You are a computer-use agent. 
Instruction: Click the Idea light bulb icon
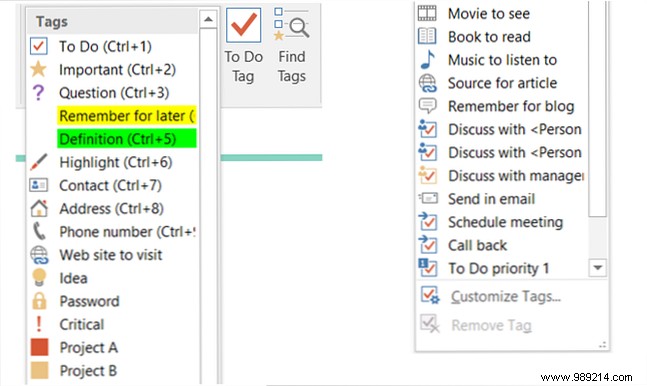pos(39,277)
